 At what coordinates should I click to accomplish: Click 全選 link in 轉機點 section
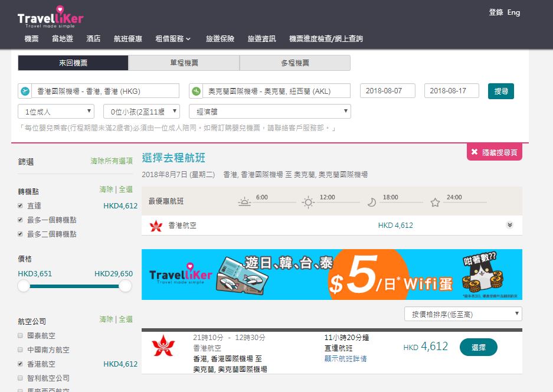coord(126,190)
